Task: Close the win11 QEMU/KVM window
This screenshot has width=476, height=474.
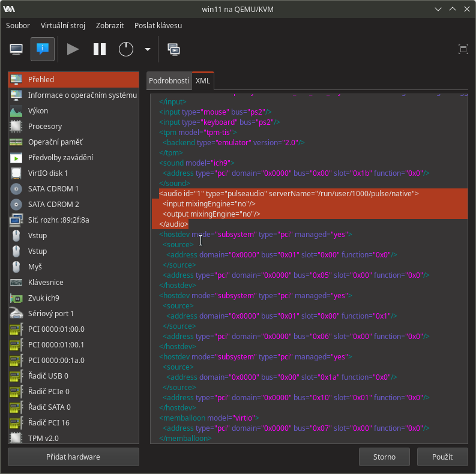Action: coord(467,9)
